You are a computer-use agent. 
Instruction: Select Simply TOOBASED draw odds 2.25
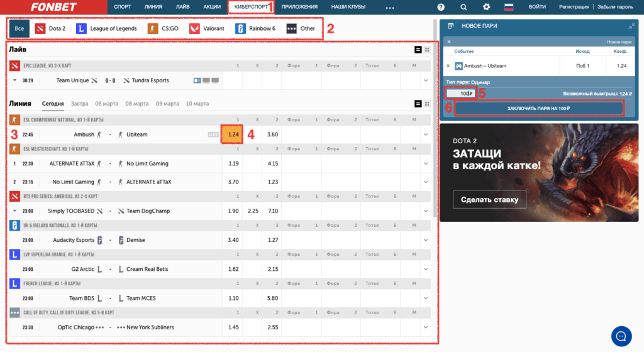click(x=253, y=211)
